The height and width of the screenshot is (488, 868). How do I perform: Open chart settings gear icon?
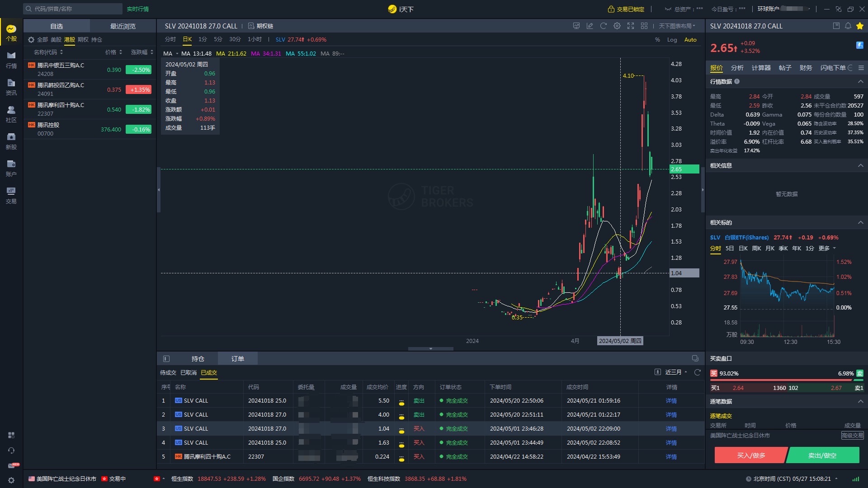(x=617, y=26)
